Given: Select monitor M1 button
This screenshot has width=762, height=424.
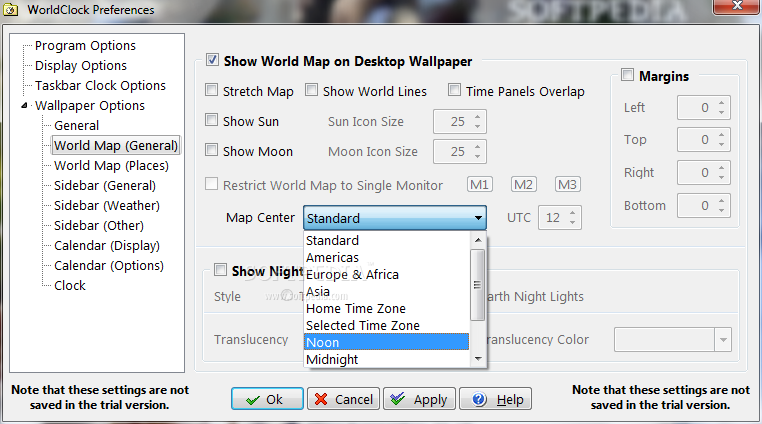Looking at the screenshot, I should (480, 185).
